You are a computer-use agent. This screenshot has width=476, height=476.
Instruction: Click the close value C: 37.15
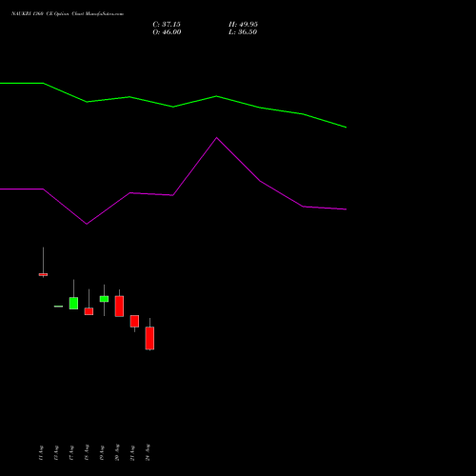click(x=167, y=25)
